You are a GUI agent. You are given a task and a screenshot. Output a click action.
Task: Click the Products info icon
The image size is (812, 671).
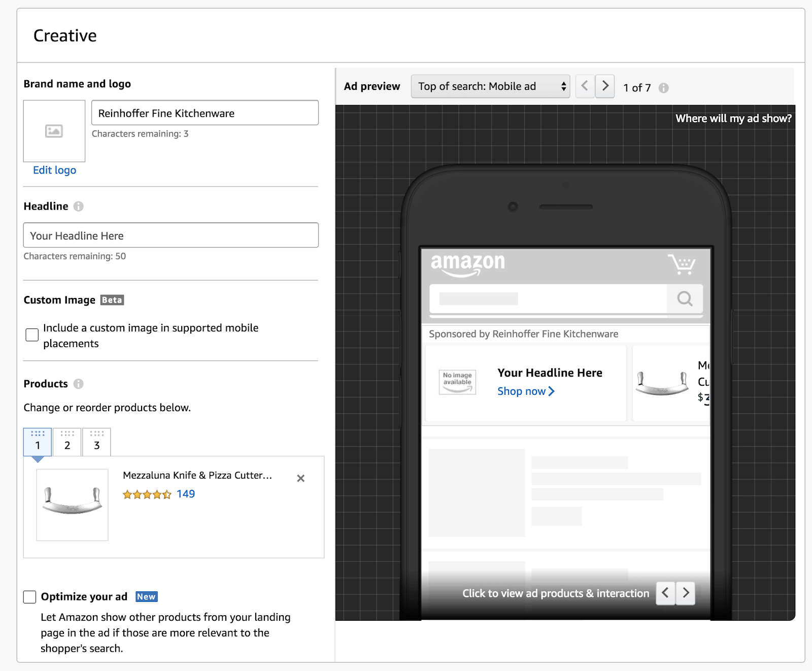tap(78, 384)
